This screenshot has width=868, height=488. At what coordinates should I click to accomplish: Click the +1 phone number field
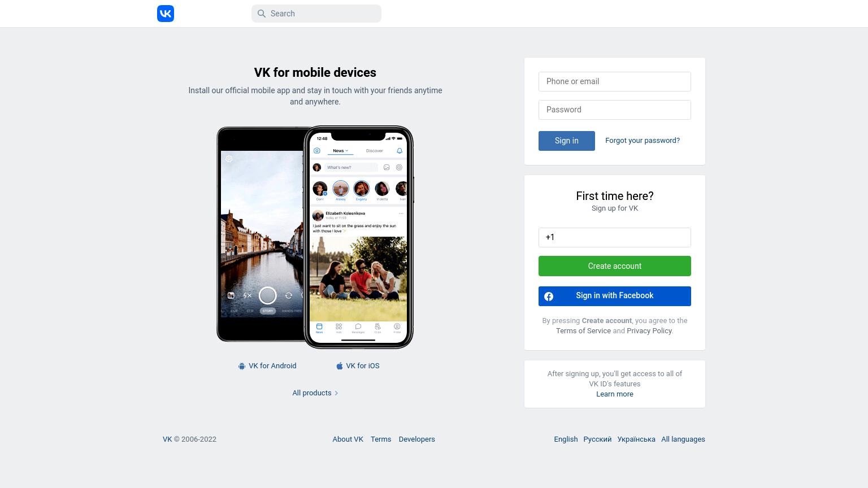tap(615, 237)
